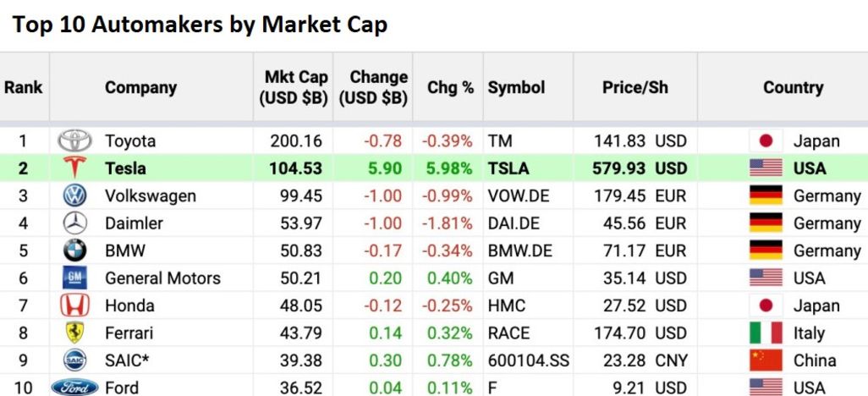Sort by Chg % column header
Screen dimensions: 868x396
[451, 87]
